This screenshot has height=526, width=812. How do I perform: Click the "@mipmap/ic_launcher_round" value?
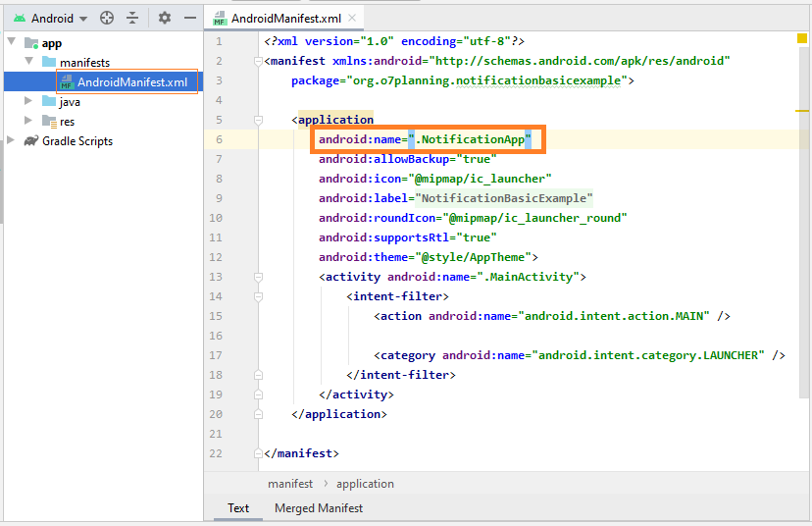tap(534, 218)
